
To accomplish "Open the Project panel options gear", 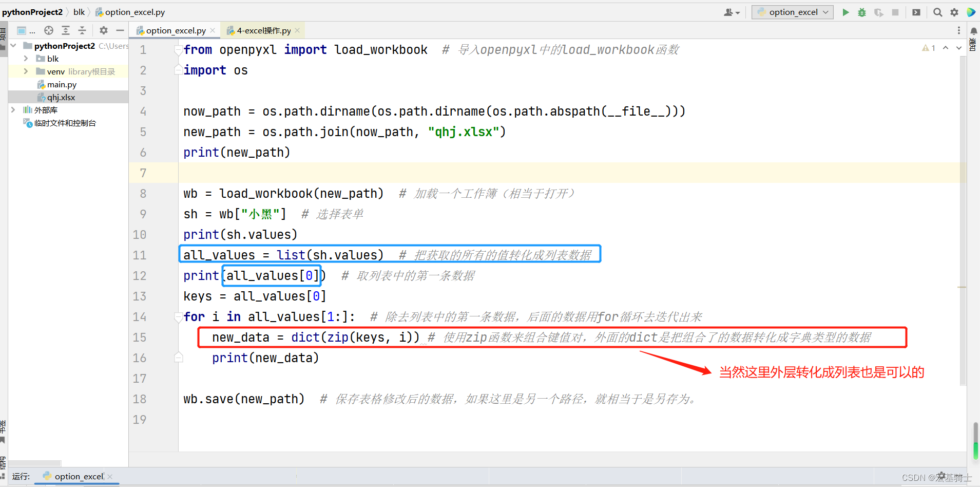I will click(103, 30).
